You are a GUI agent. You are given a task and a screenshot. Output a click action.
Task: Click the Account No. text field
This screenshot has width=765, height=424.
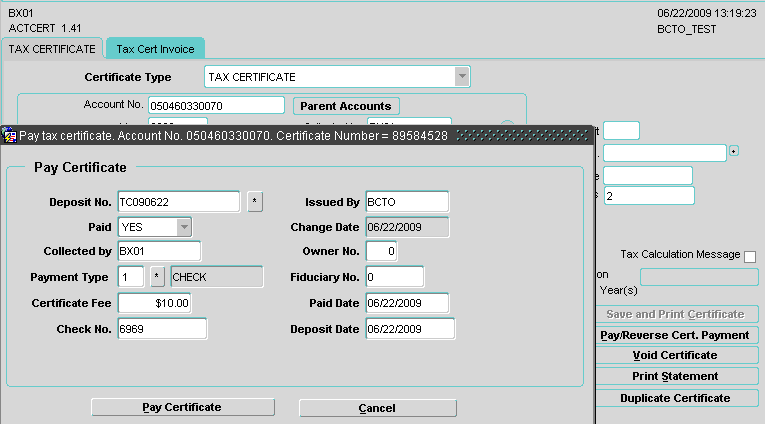point(216,105)
